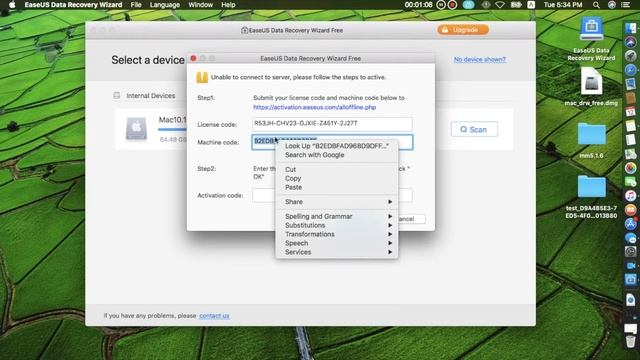Pause the screen recording in menu bar

441,5
